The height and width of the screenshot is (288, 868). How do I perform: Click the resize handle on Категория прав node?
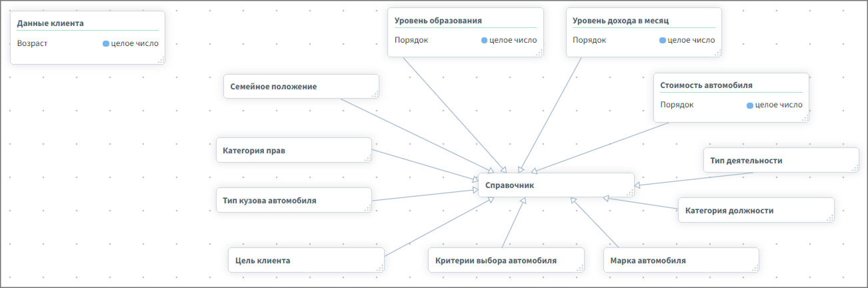click(367, 158)
